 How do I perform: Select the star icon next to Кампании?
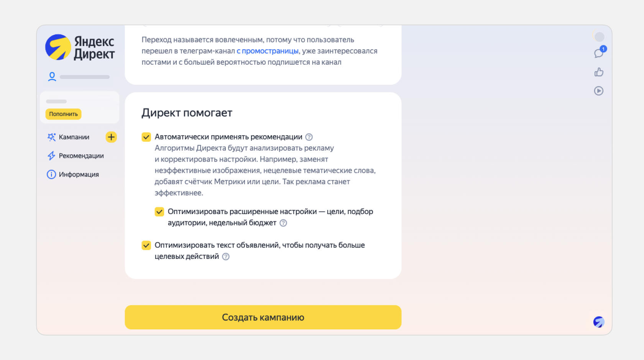click(x=51, y=137)
